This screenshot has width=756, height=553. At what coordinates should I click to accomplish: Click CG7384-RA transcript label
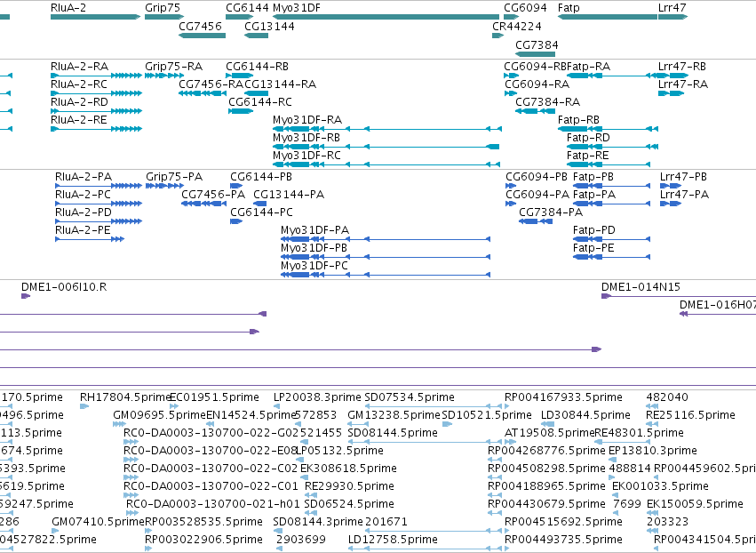pyautogui.click(x=548, y=102)
